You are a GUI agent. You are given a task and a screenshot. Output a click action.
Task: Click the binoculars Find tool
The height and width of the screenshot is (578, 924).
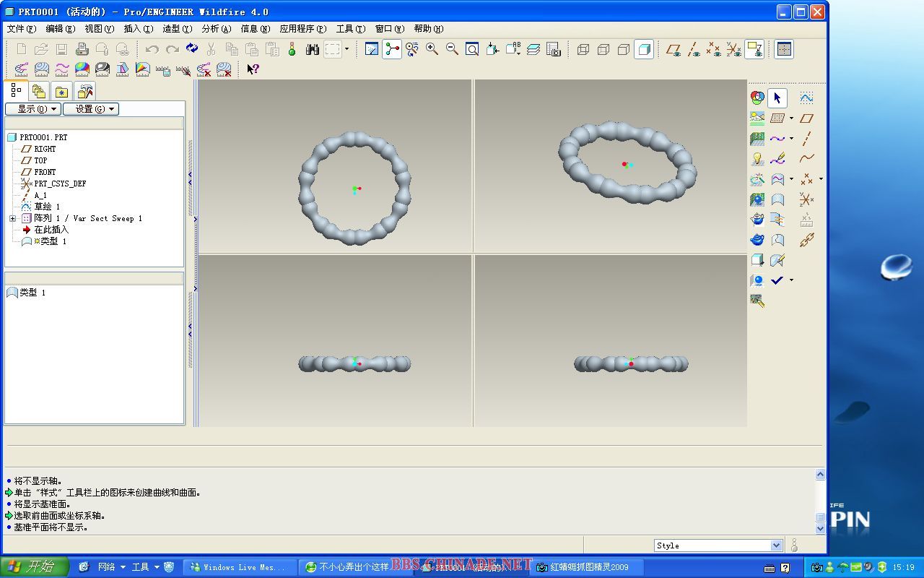tap(312, 49)
